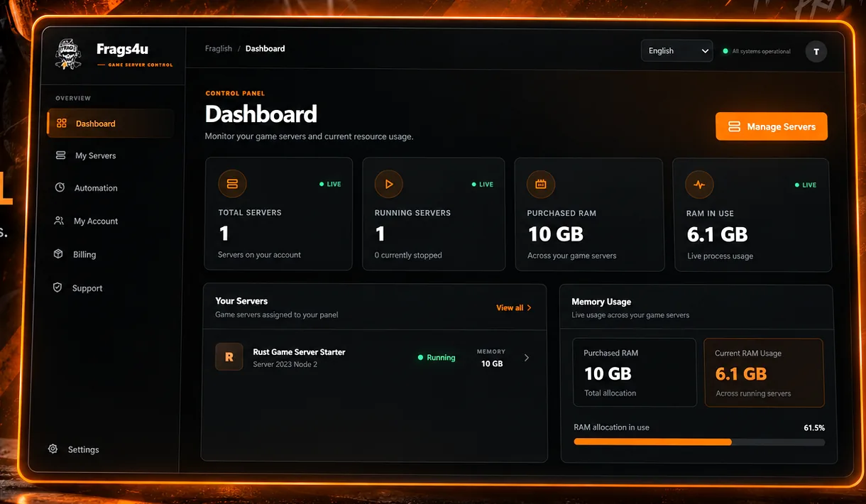Open Support in the sidebar

87,288
